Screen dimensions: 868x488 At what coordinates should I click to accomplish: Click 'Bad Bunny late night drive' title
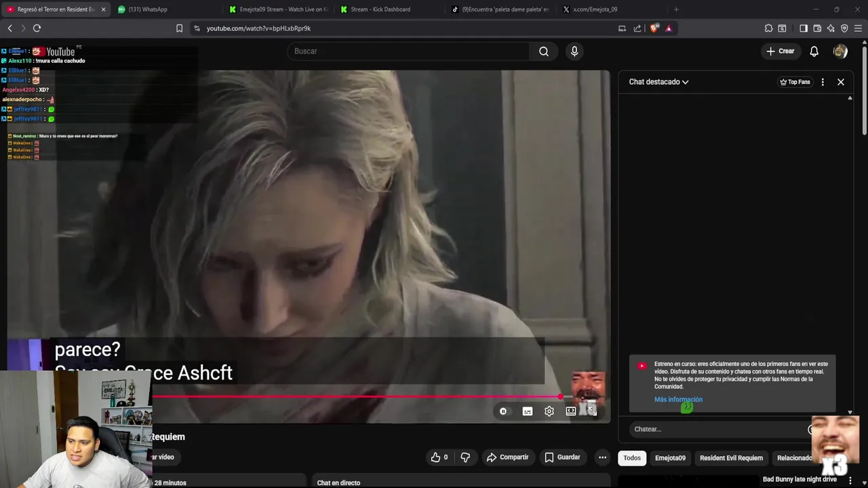pos(800,479)
